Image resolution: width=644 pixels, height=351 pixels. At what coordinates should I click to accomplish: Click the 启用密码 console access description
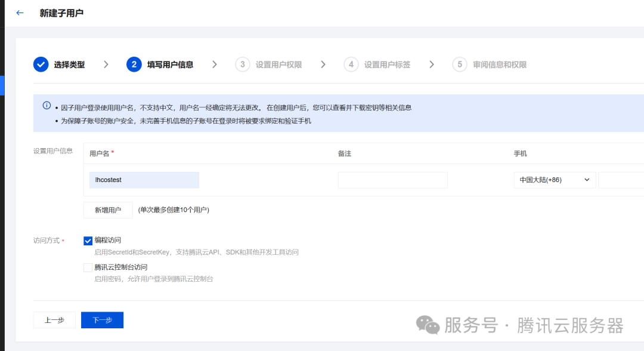pos(154,279)
